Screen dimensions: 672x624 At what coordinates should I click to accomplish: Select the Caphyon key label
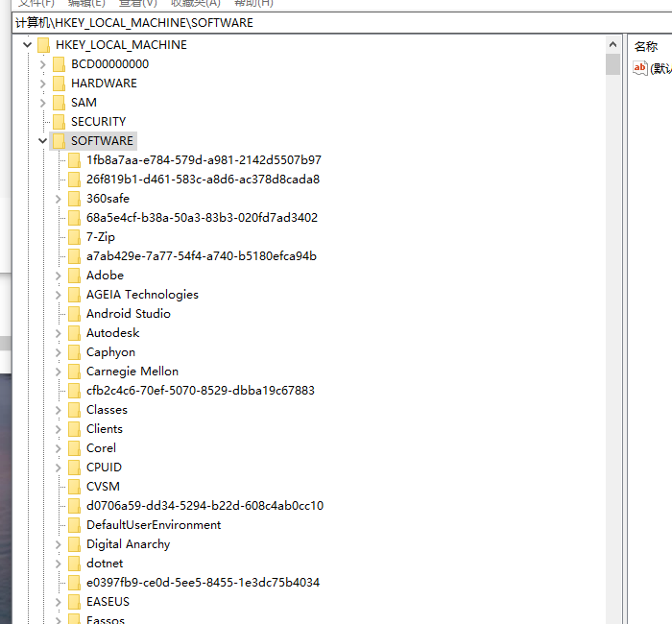coord(110,352)
